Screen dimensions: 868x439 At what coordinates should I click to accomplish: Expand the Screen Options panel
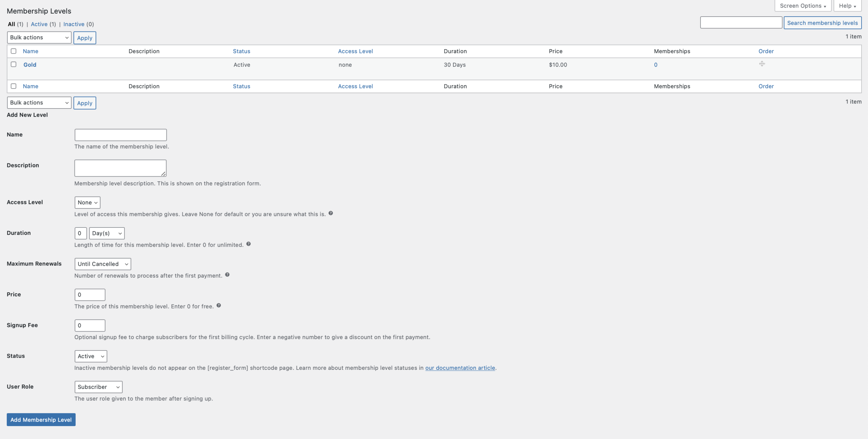(803, 6)
